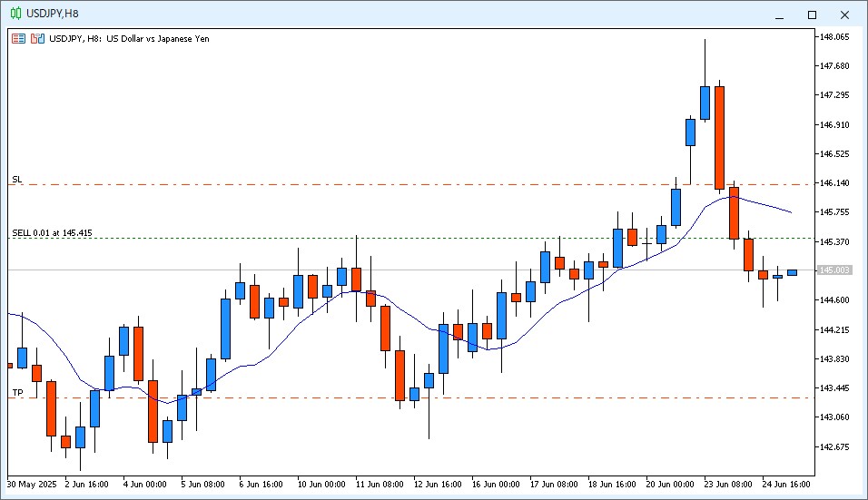This screenshot has height=500, width=868.
Task: Click the last blue candle at current price
Action: (792, 272)
